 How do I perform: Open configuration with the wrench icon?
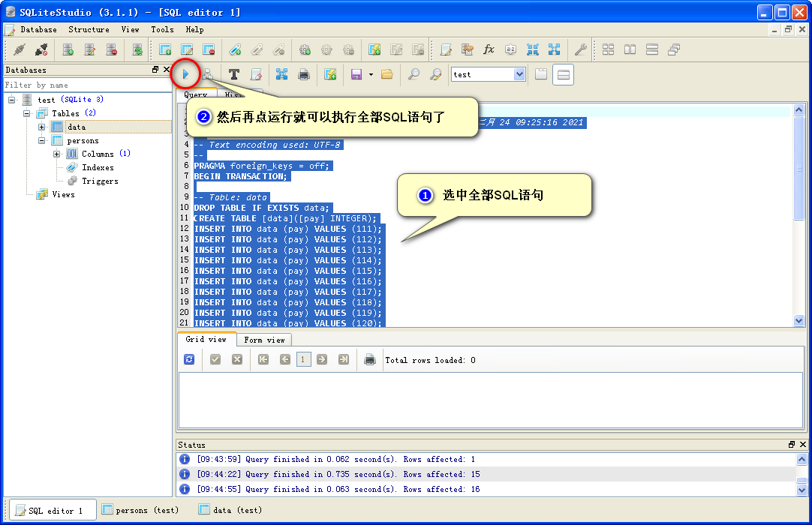[581, 49]
